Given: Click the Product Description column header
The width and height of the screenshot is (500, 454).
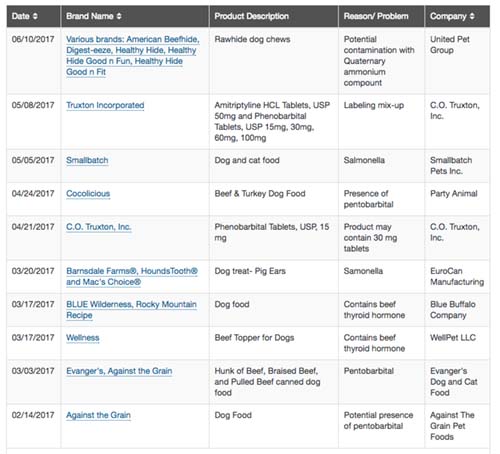Looking at the screenshot, I should [x=252, y=16].
